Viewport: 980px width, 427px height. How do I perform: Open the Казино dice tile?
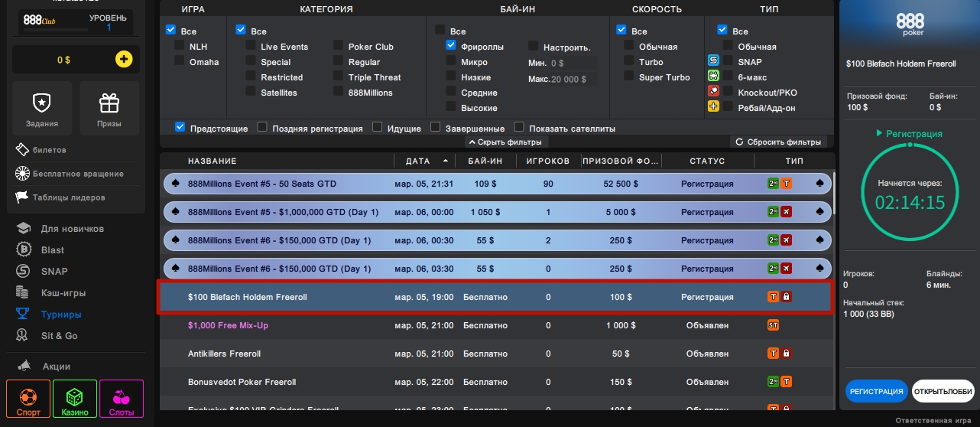75,399
